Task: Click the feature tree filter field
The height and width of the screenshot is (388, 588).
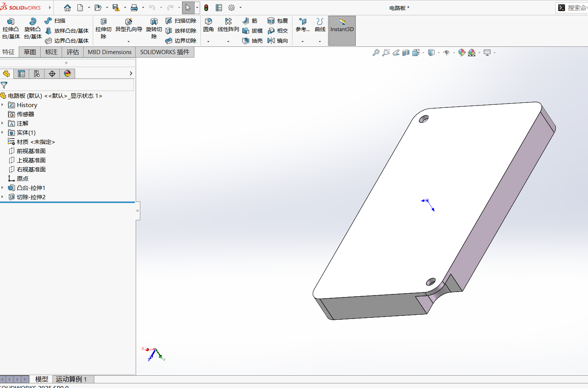Action: 67,85
